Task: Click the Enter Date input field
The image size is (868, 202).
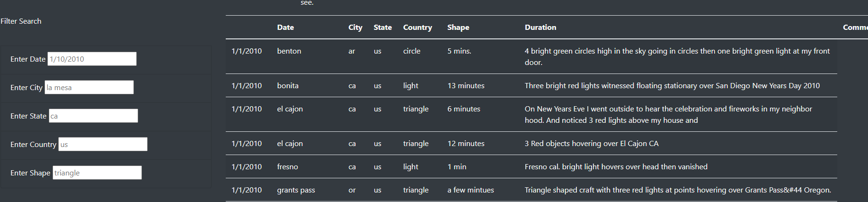Action: pyautogui.click(x=92, y=59)
